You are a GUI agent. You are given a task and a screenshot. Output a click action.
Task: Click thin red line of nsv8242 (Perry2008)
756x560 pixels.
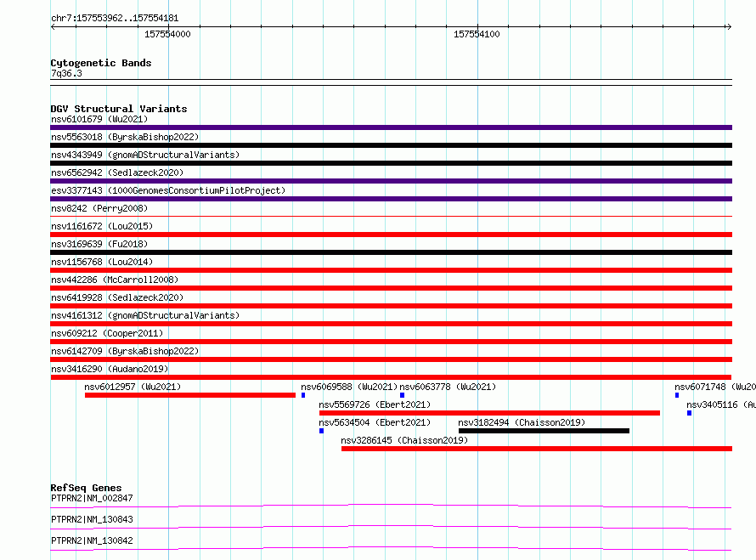point(391,217)
